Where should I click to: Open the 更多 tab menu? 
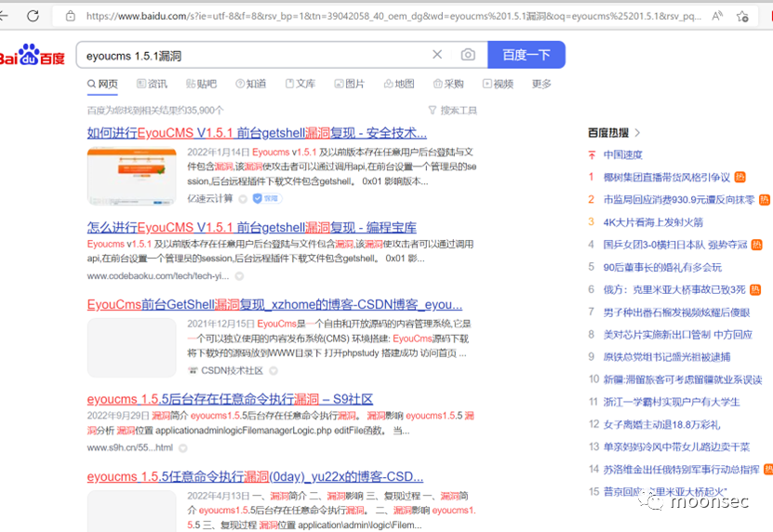[541, 84]
